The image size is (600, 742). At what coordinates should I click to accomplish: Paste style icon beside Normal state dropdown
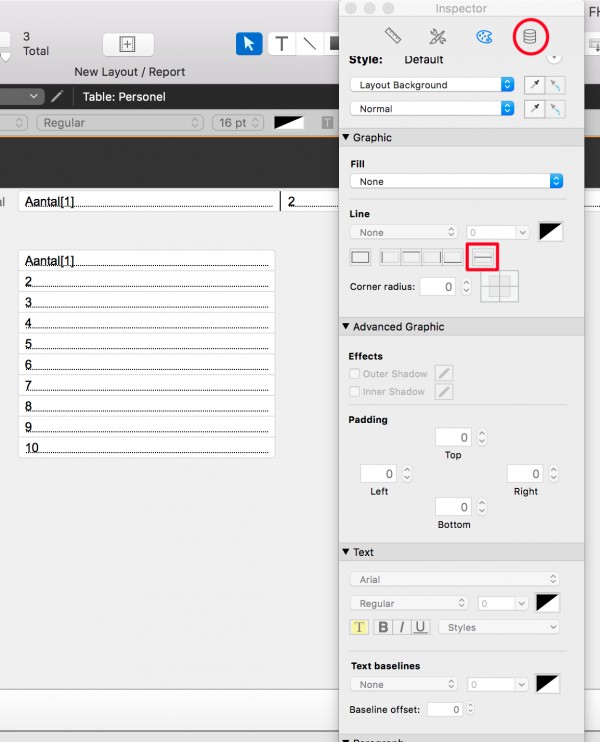[x=555, y=109]
